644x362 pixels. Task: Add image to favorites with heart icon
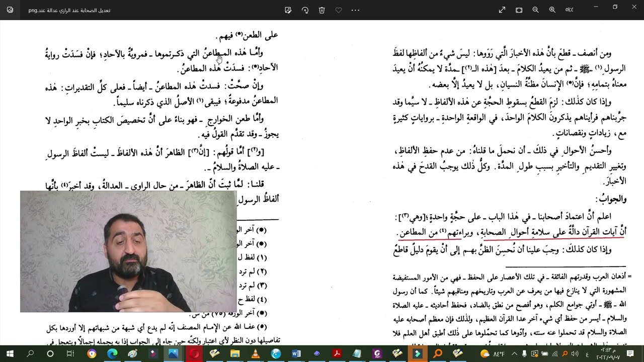pos(339,10)
